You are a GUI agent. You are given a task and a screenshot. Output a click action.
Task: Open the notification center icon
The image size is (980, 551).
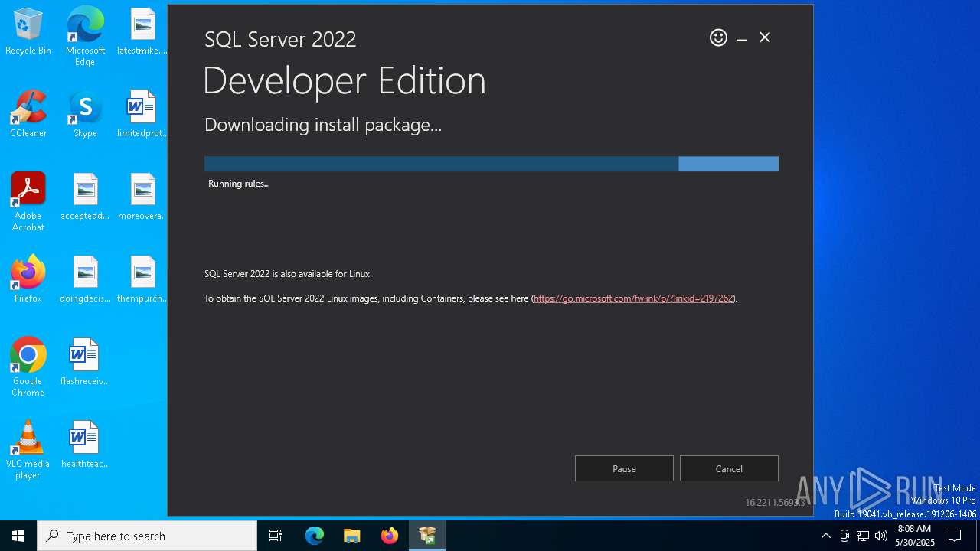pyautogui.click(x=955, y=536)
